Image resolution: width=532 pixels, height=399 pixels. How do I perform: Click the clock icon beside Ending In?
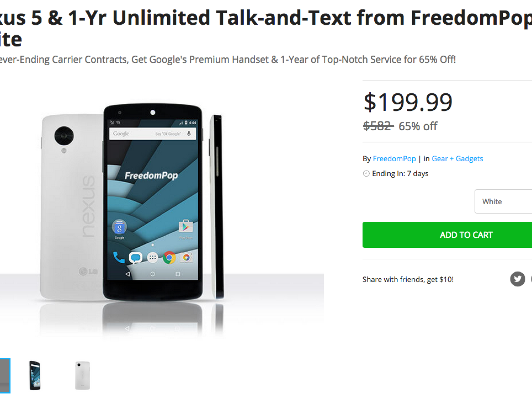pyautogui.click(x=366, y=174)
